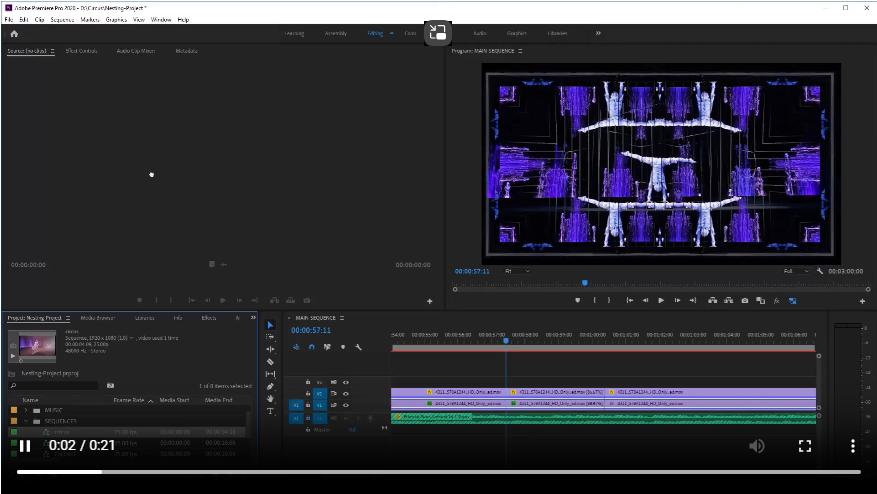The height and width of the screenshot is (494, 877).
Task: Click Program Monitor Add Marker button
Action: point(577,300)
